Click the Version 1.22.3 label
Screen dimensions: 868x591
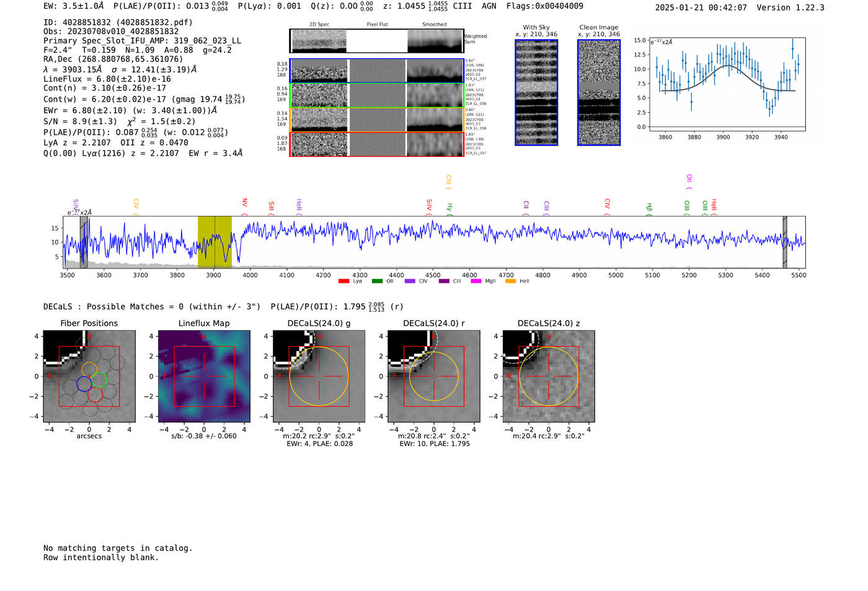pyautogui.click(x=790, y=7)
